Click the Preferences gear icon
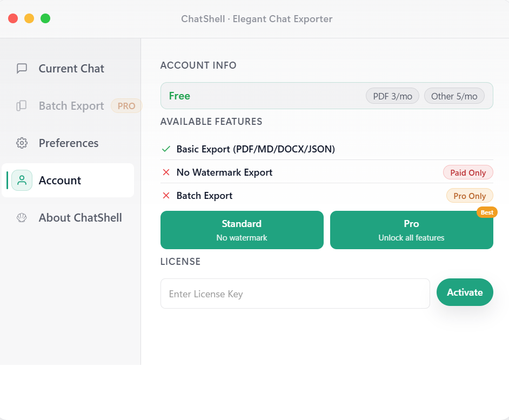Image resolution: width=509 pixels, height=420 pixels. click(22, 143)
